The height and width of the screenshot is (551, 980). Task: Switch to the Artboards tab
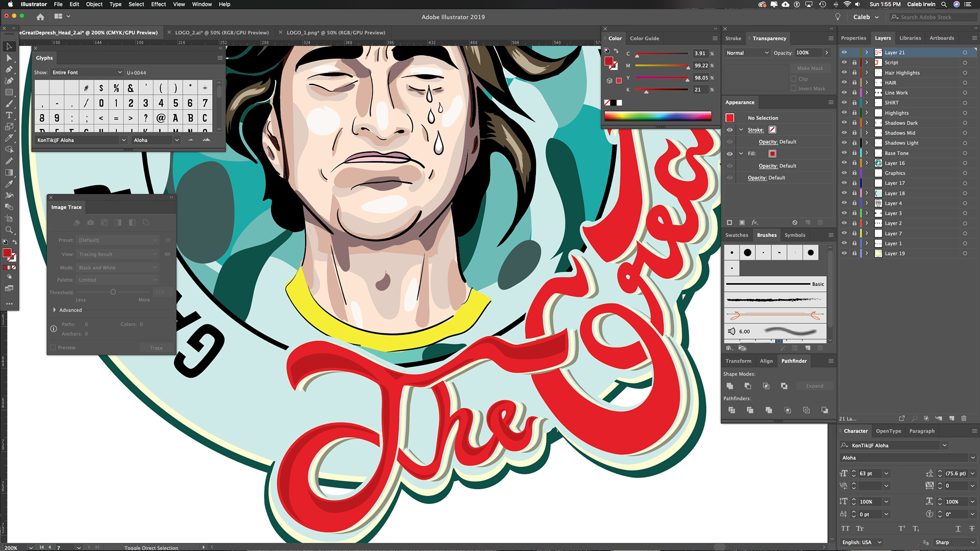942,38
